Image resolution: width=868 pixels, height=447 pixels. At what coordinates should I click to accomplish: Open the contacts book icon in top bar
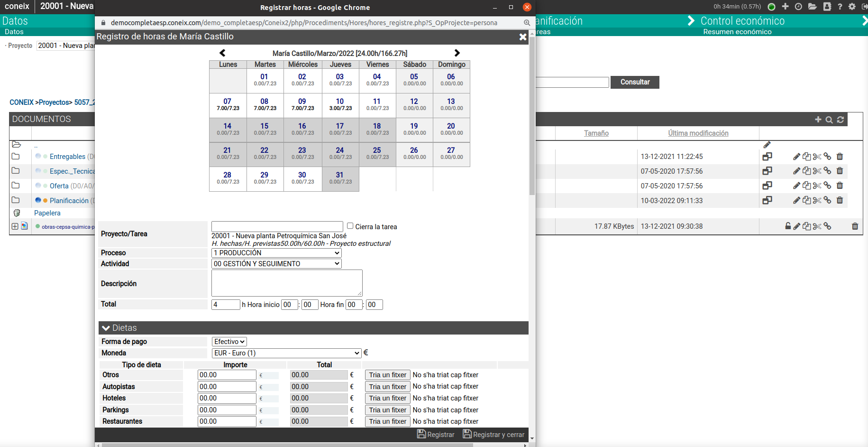827,7
